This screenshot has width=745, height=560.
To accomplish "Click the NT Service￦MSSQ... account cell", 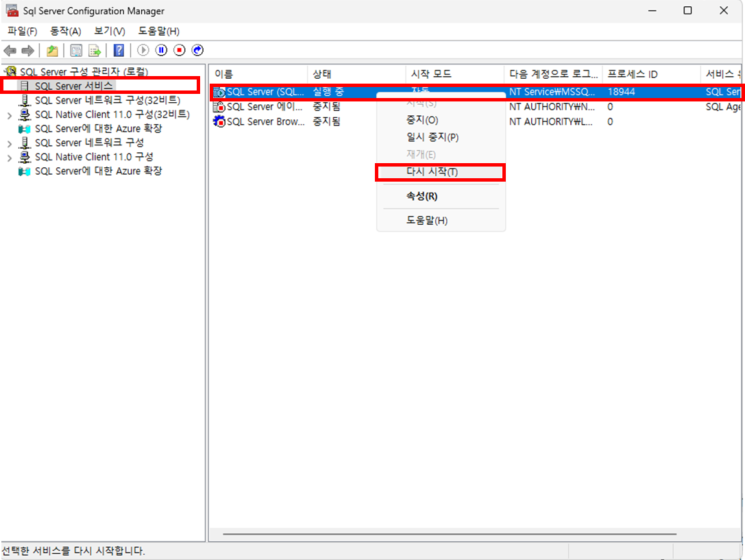I will point(552,92).
